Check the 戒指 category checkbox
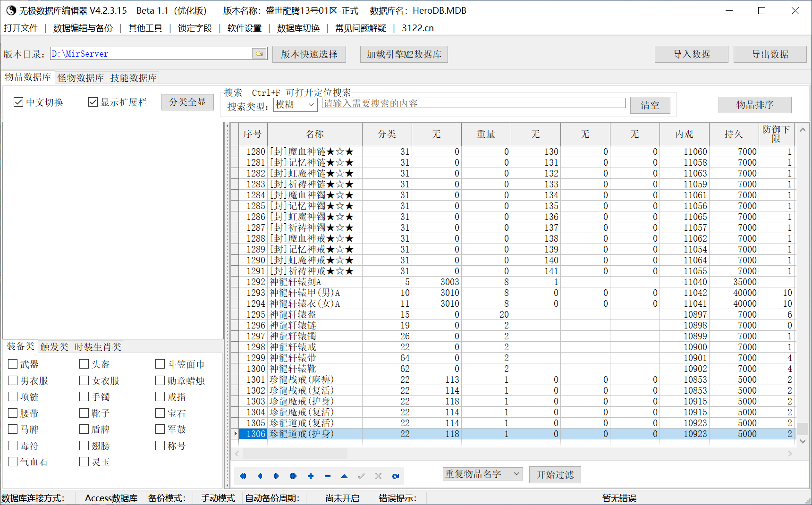 click(160, 396)
